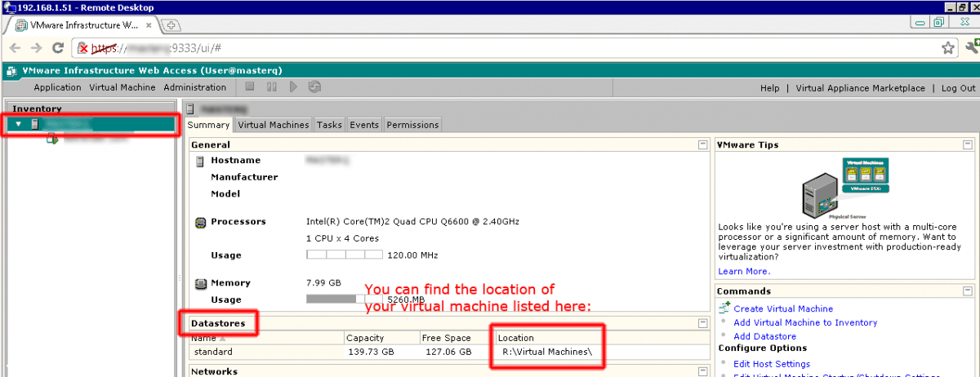This screenshot has height=377, width=980.
Task: Click the Memory chip icon
Action: pyautogui.click(x=200, y=283)
